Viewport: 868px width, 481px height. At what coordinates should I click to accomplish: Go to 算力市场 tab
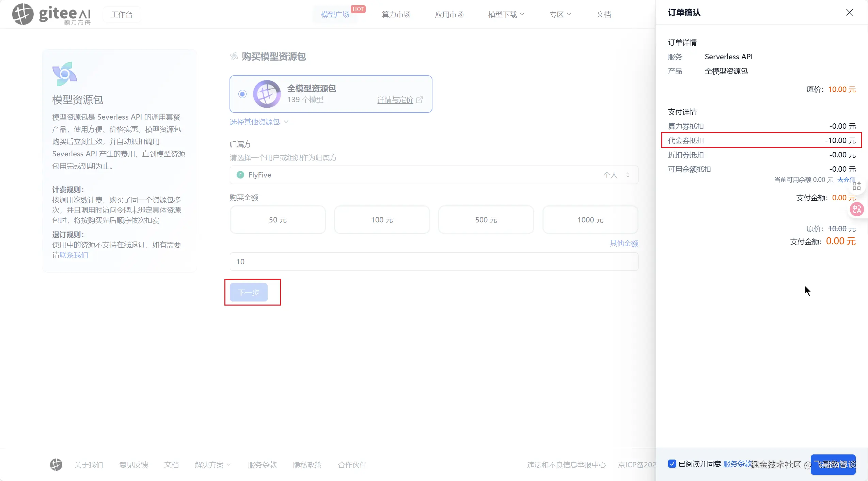point(396,15)
